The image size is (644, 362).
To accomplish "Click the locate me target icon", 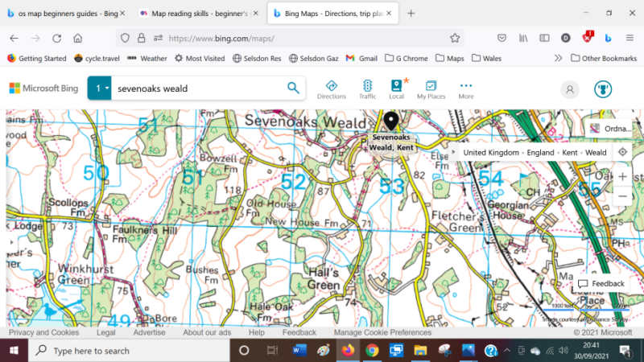I will click(x=622, y=152).
